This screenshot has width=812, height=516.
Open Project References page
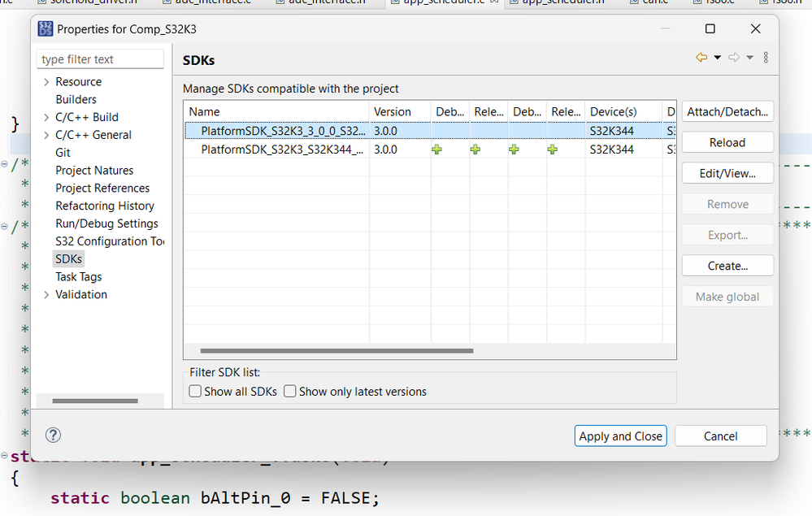click(x=102, y=188)
